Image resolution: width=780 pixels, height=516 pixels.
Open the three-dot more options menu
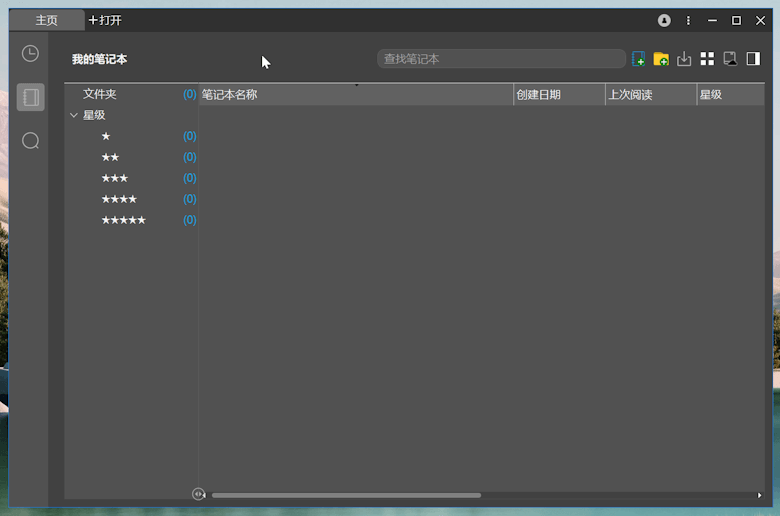coord(688,20)
